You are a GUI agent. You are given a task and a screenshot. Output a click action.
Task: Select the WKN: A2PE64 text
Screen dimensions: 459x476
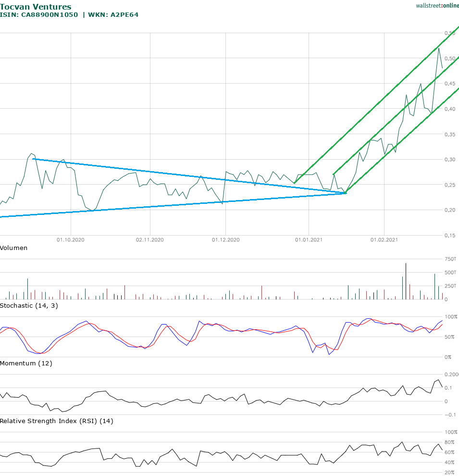pyautogui.click(x=113, y=14)
